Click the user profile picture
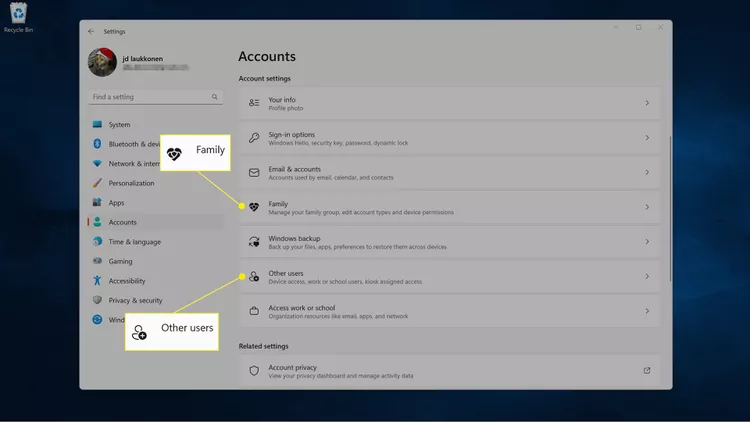Viewport: 750px width, 422px height. click(102, 62)
